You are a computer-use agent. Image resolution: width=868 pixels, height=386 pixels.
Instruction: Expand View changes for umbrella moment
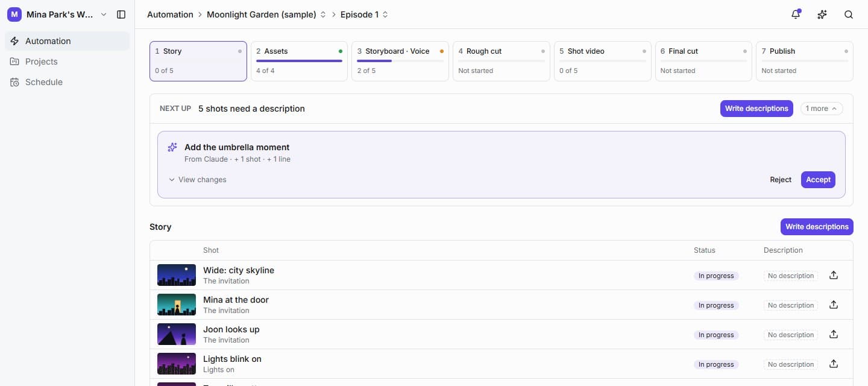click(198, 180)
